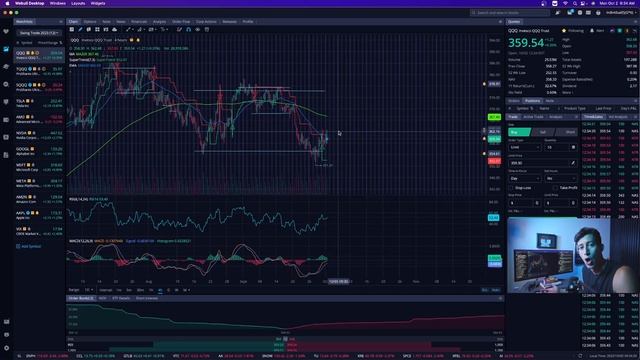
Task: Open the Widgets menu in menu bar
Action: [98, 3]
